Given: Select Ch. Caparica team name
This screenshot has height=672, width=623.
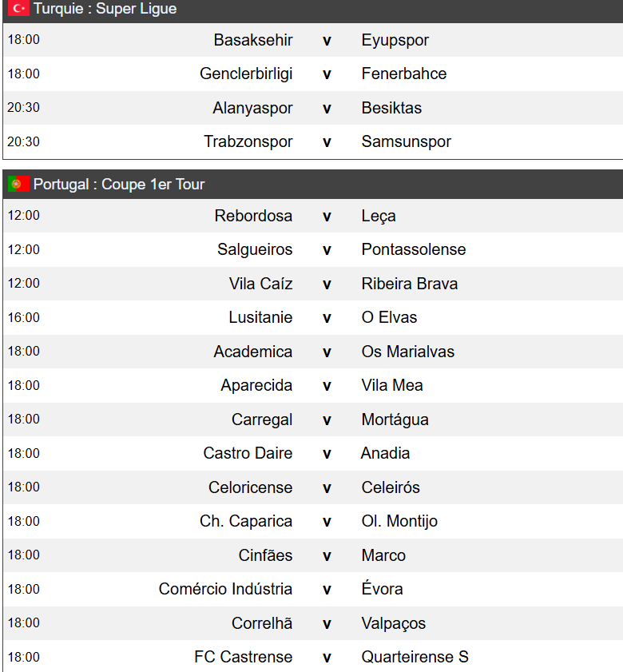Looking at the screenshot, I should click(246, 522).
